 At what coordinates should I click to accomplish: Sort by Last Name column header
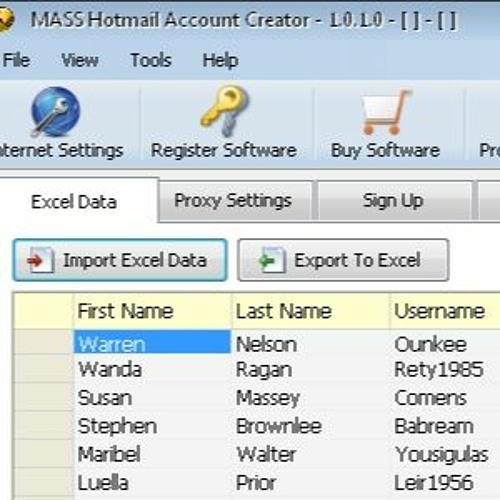[x=310, y=311]
